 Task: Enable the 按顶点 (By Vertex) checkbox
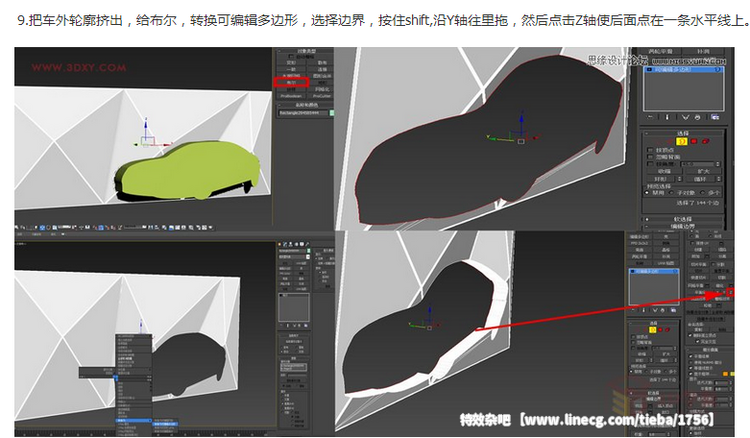pos(651,150)
